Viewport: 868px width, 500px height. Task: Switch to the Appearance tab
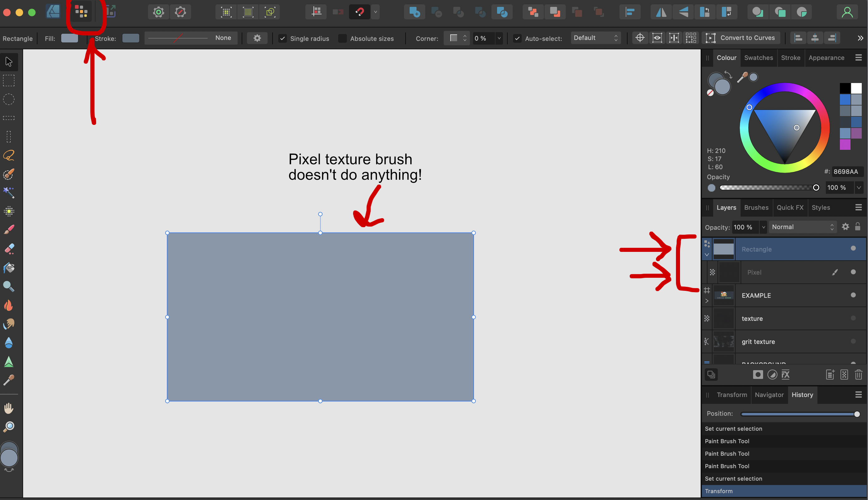[826, 58]
